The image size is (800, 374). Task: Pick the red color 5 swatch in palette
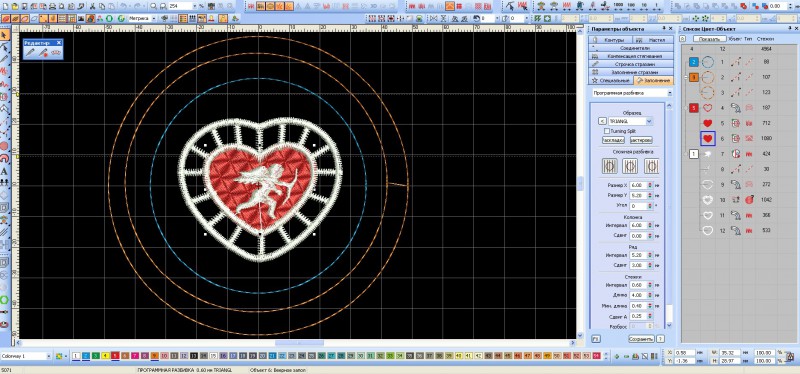pos(115,356)
